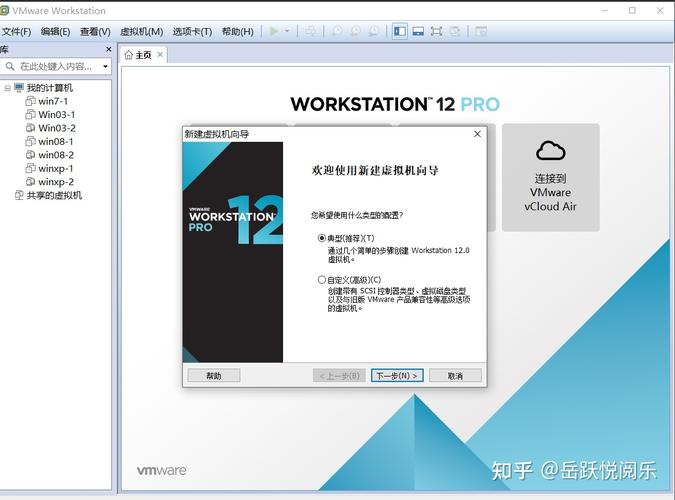Click the vmware logo at page bottom
The image size is (675, 500).
pos(161,470)
